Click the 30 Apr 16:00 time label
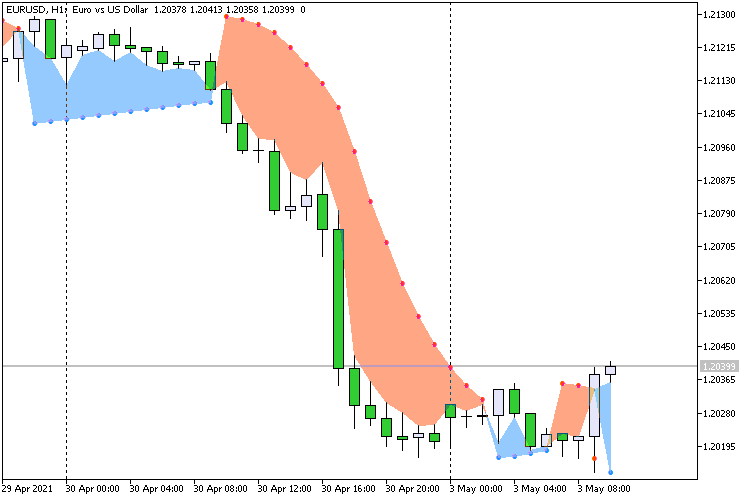This screenshot has height=500, width=750. [x=349, y=489]
